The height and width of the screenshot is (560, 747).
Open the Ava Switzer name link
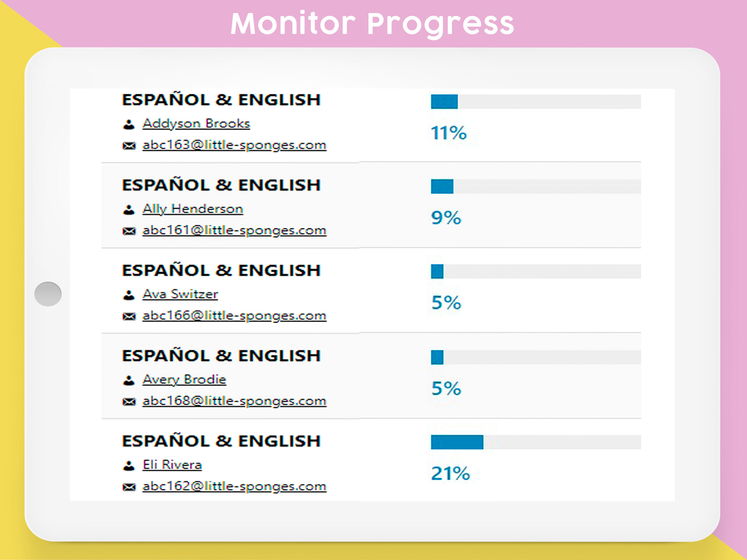tap(180, 294)
